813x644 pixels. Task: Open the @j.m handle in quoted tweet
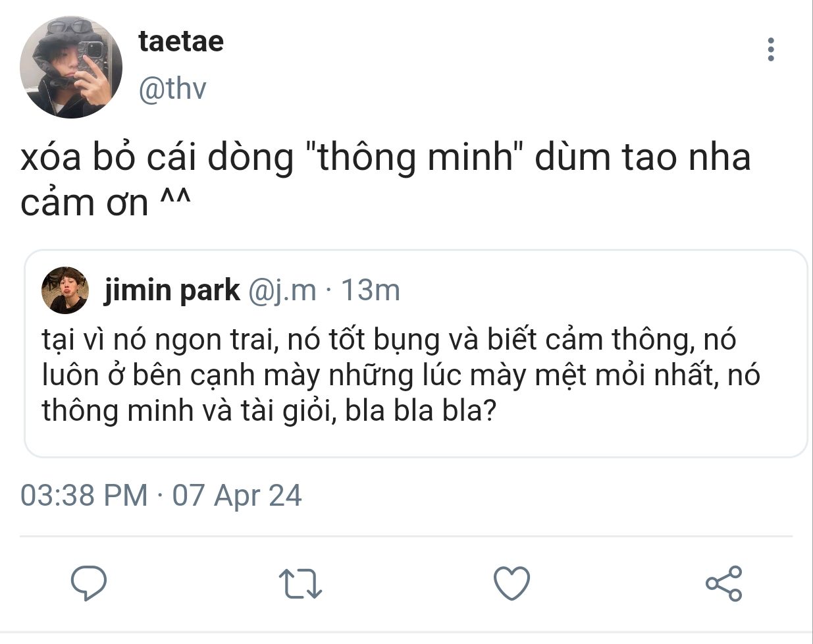[x=282, y=290]
